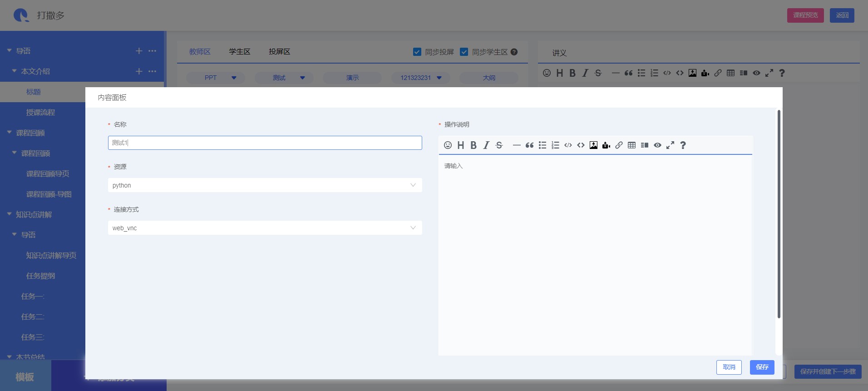Toggle italic in 讲义 toolbar

point(585,73)
